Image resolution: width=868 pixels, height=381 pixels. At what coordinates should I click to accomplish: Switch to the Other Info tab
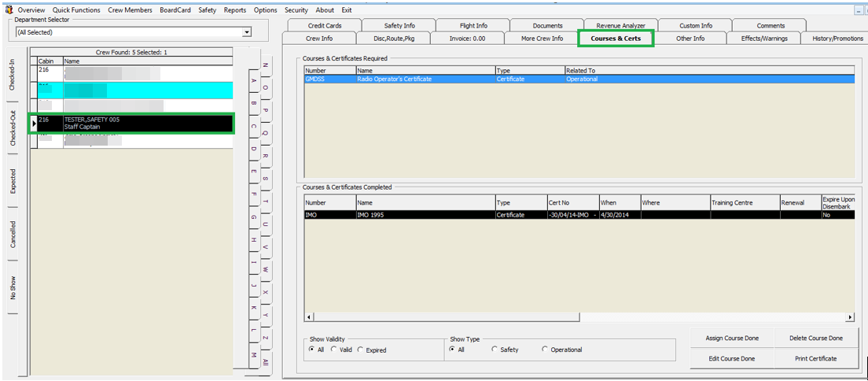pyautogui.click(x=690, y=39)
